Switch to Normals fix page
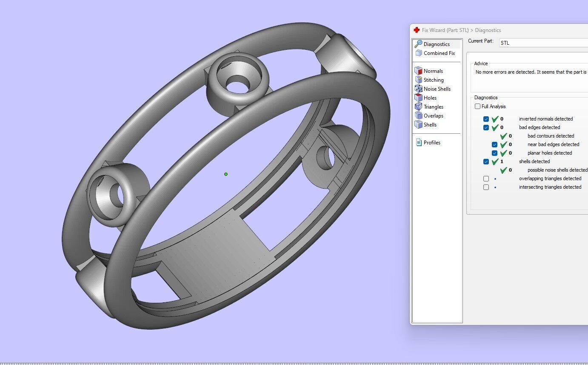The width and height of the screenshot is (588, 365). 433,71
